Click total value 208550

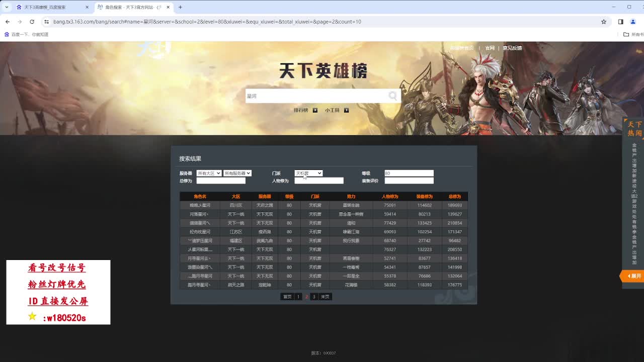(x=454, y=249)
